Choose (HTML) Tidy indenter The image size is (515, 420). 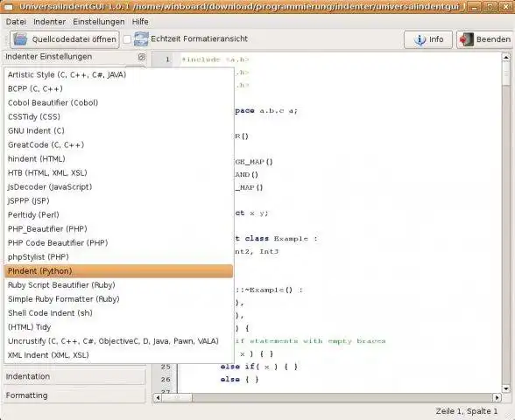point(119,327)
